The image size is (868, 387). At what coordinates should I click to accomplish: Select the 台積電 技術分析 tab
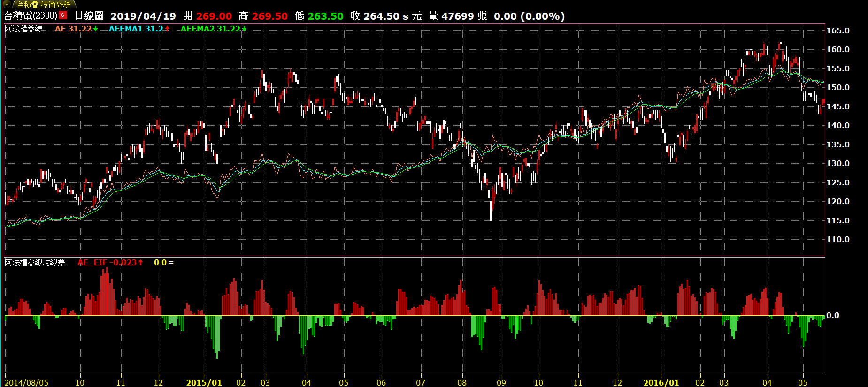coord(43,5)
